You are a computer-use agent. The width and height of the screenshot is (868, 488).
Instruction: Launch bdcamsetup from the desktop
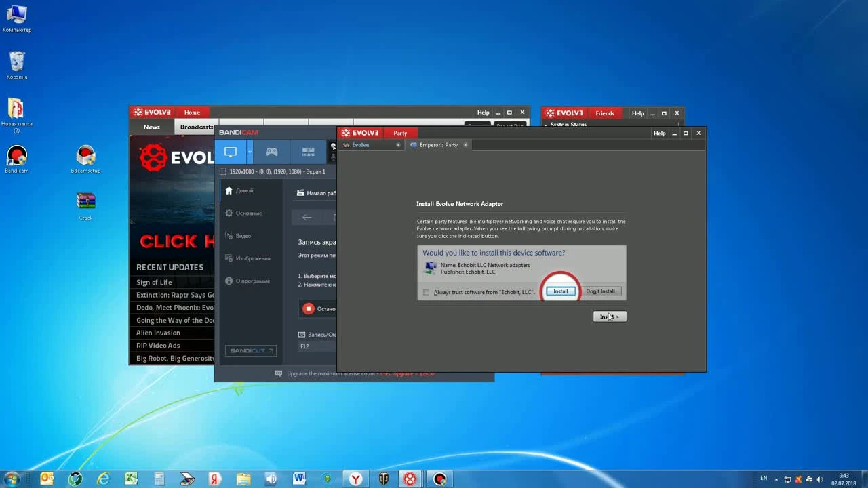(85, 156)
